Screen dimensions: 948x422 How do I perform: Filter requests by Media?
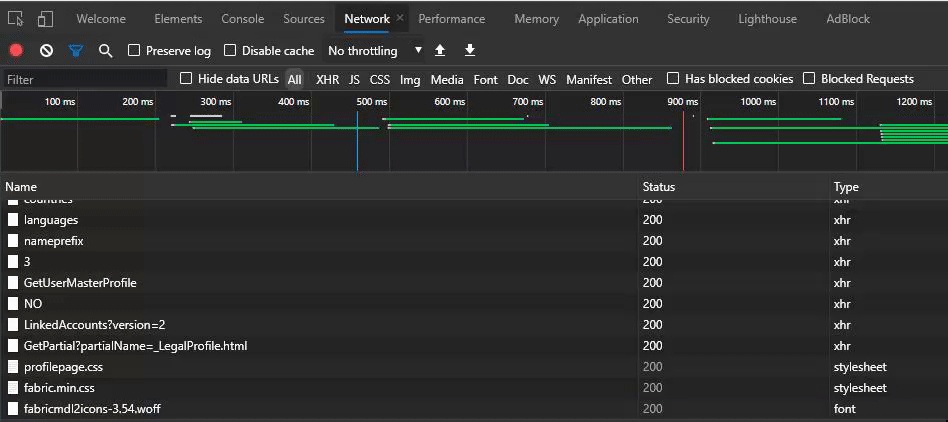[x=447, y=79]
